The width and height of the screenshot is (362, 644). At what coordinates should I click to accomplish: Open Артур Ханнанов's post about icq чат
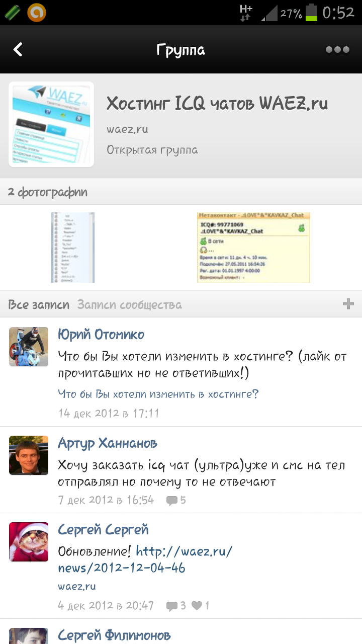point(202,473)
